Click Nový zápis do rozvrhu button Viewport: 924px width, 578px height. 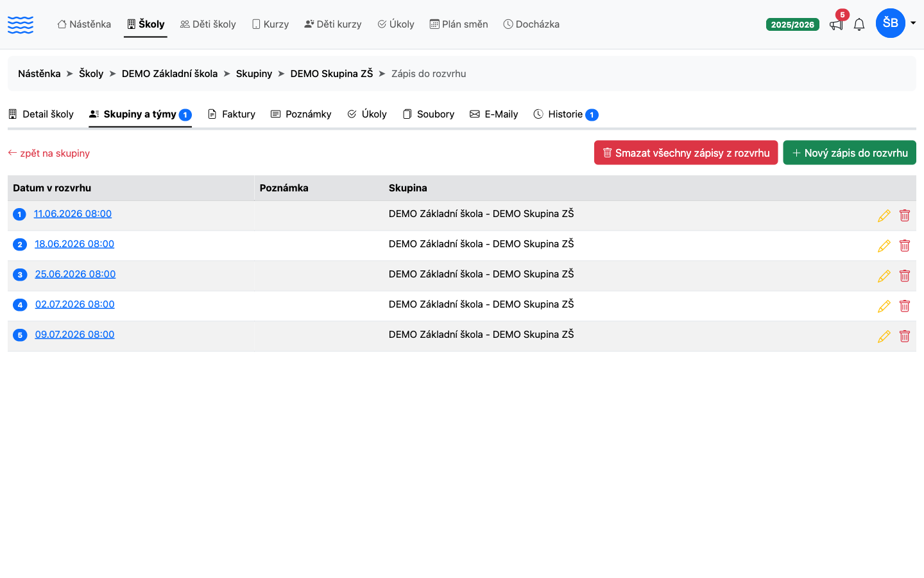(x=850, y=153)
